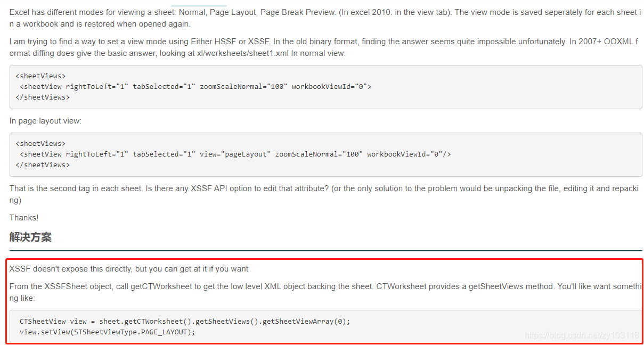Screen dimensions: 644x345
Task: Click the text 'In page layout view:'
Action: click(x=45, y=121)
